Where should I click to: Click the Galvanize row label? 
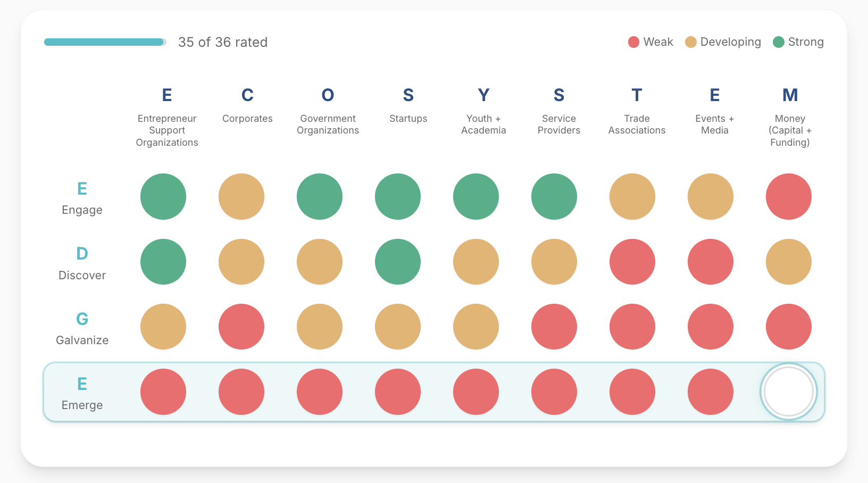(82, 329)
